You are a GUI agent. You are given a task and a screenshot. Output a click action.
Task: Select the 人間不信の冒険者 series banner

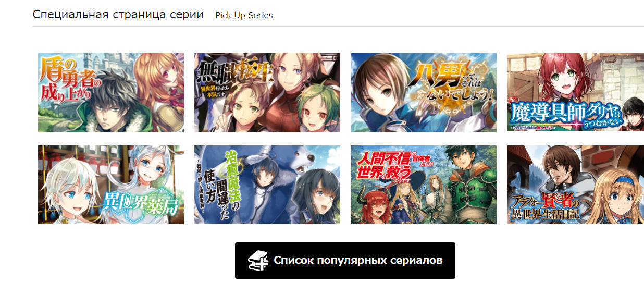[x=424, y=185]
